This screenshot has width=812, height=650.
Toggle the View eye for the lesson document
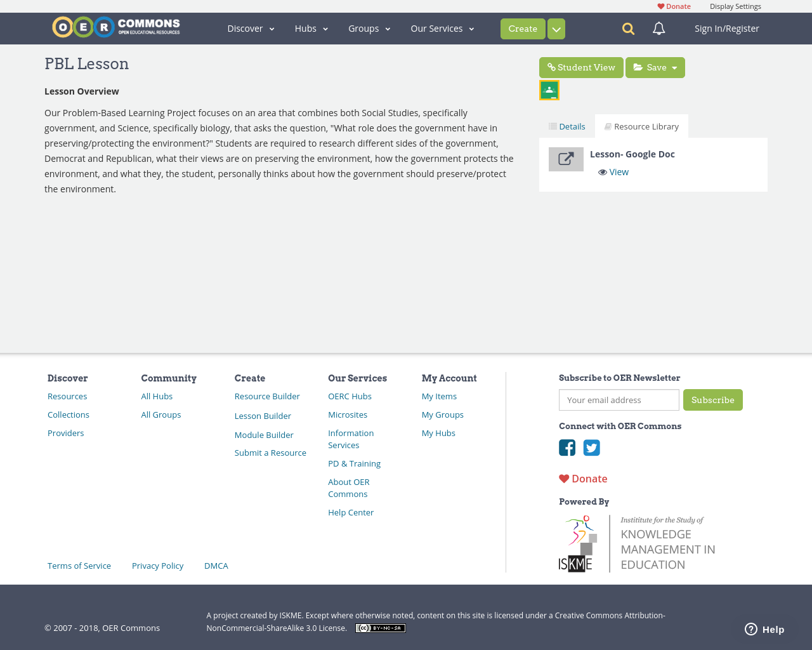[601, 171]
